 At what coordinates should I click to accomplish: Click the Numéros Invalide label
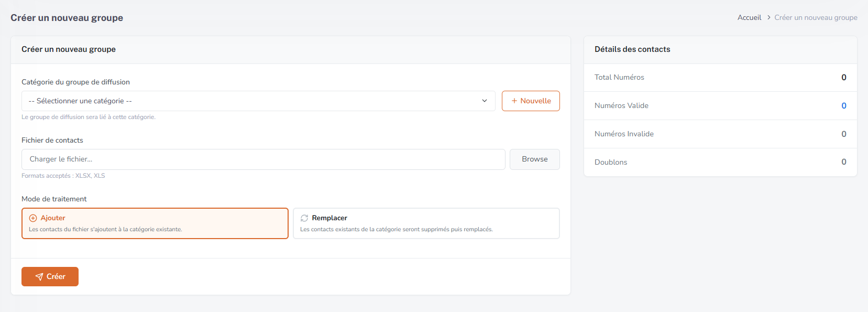(x=624, y=134)
